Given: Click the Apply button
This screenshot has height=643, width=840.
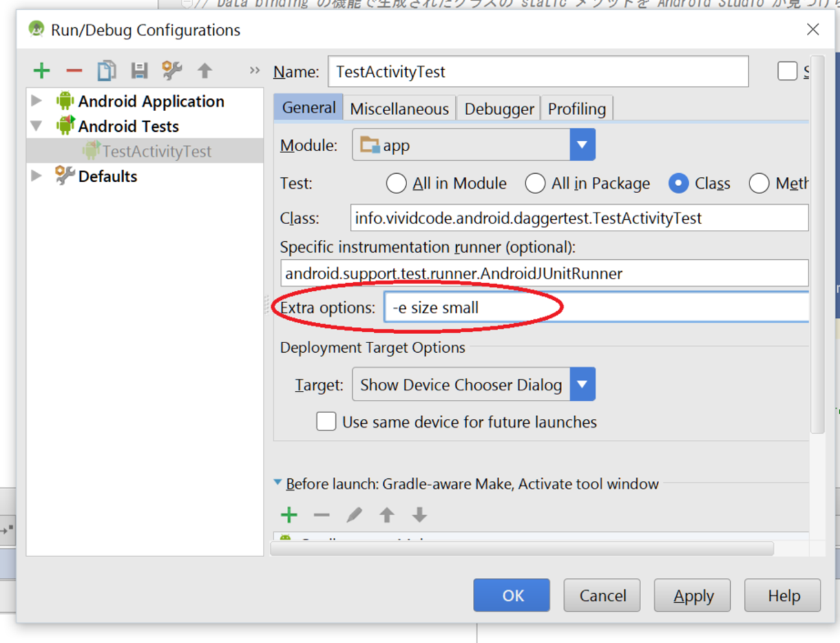Looking at the screenshot, I should pyautogui.click(x=693, y=595).
